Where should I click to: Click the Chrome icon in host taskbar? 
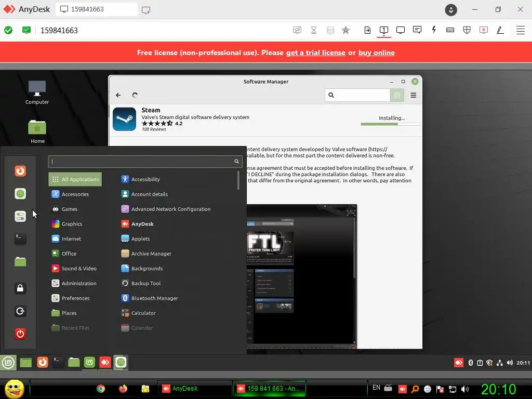coord(101,389)
